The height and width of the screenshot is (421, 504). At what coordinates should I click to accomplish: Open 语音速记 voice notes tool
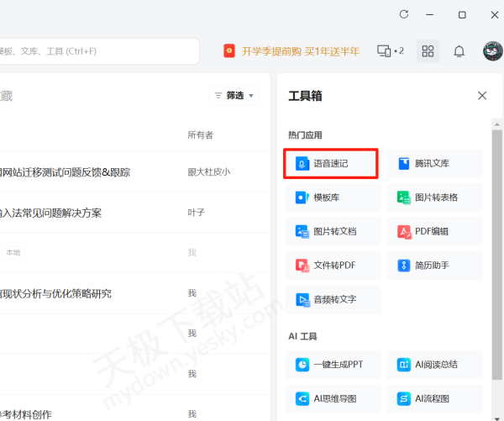coord(333,164)
